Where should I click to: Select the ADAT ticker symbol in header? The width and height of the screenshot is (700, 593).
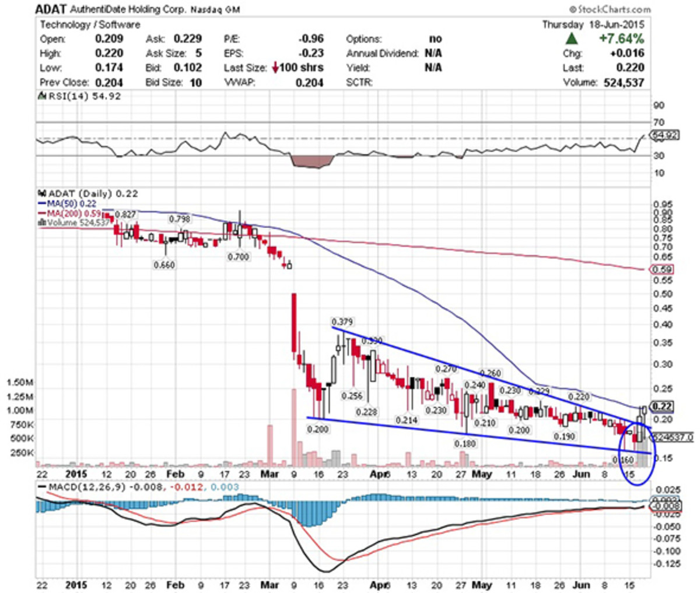tap(51, 9)
